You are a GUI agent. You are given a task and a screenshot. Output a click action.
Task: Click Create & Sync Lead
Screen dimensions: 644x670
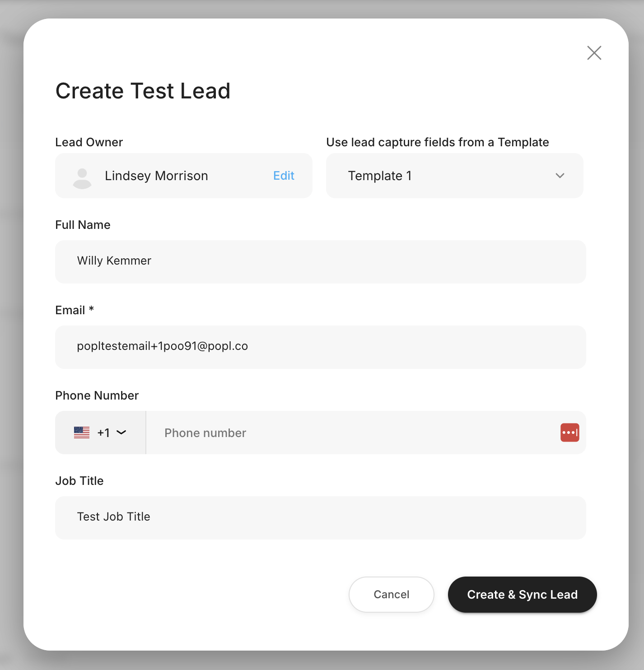point(522,594)
